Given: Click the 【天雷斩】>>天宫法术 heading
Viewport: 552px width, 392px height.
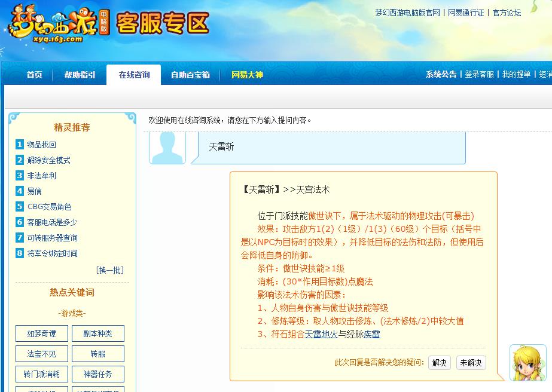Looking at the screenshot, I should (x=285, y=189).
